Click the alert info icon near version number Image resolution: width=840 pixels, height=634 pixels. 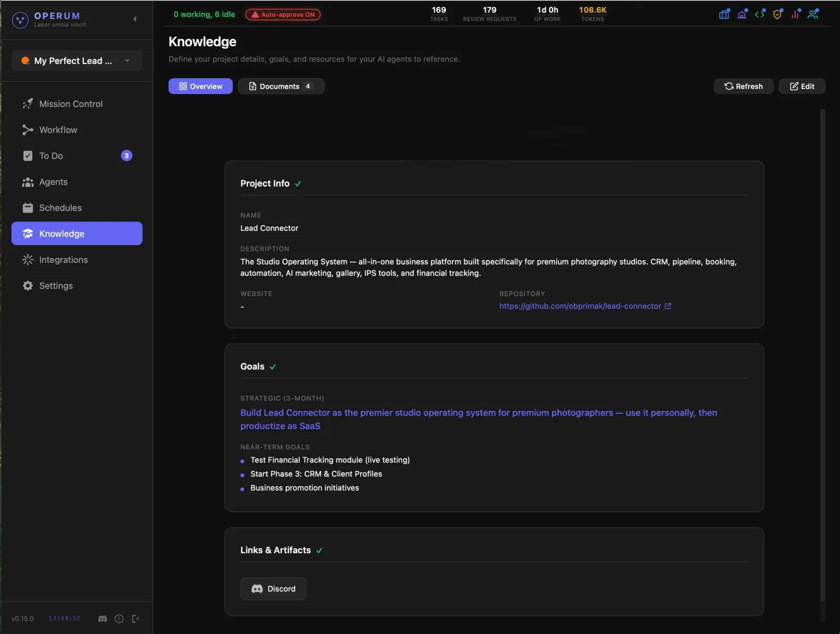[119, 619]
